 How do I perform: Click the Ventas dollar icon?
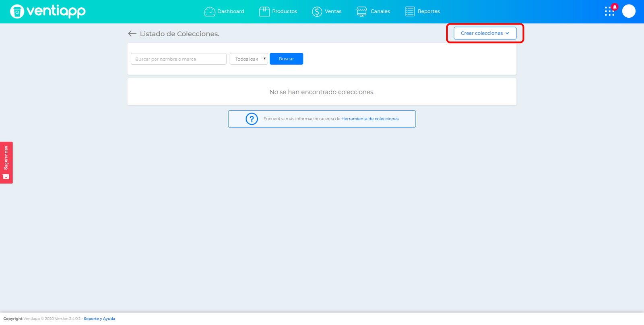pyautogui.click(x=317, y=12)
